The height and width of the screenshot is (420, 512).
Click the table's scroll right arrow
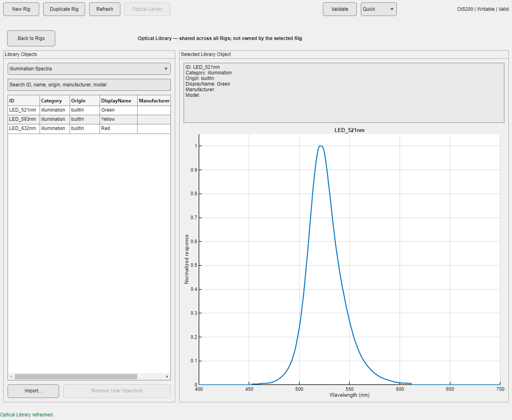(167, 377)
